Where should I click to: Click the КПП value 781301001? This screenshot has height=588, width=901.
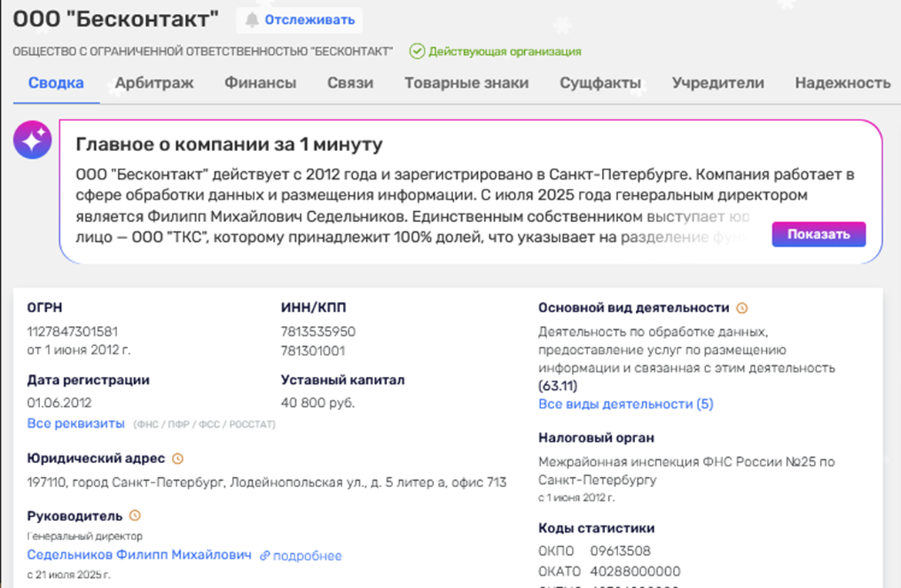pyautogui.click(x=313, y=351)
